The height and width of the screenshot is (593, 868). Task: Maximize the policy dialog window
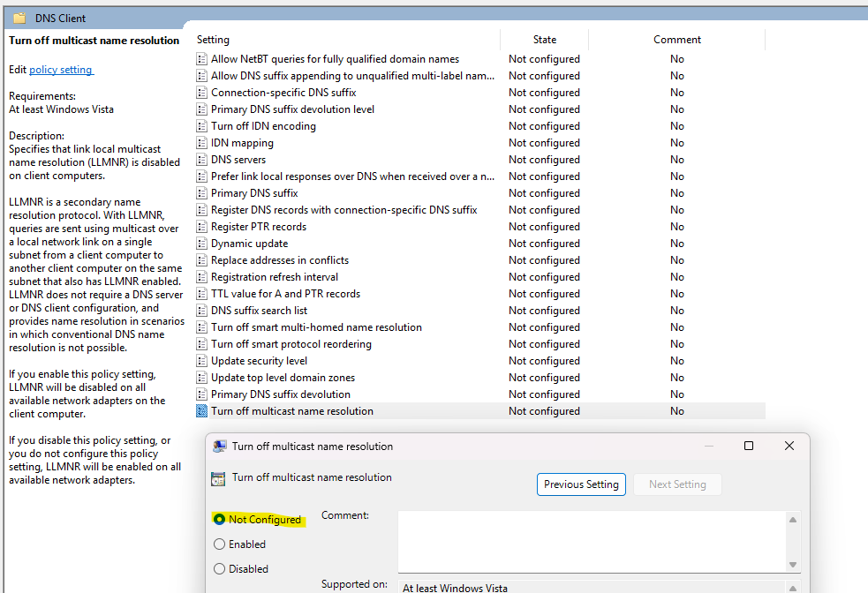tap(749, 446)
